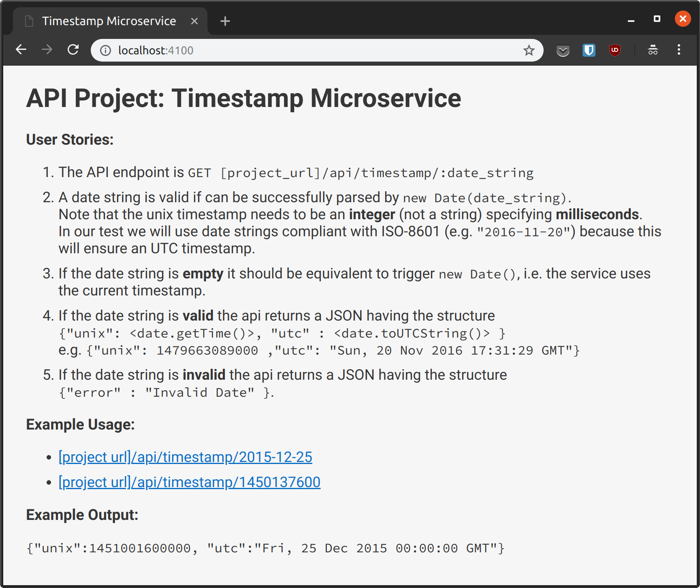Open the Bitwarden extension
This screenshot has width=700, height=588.
(x=589, y=50)
